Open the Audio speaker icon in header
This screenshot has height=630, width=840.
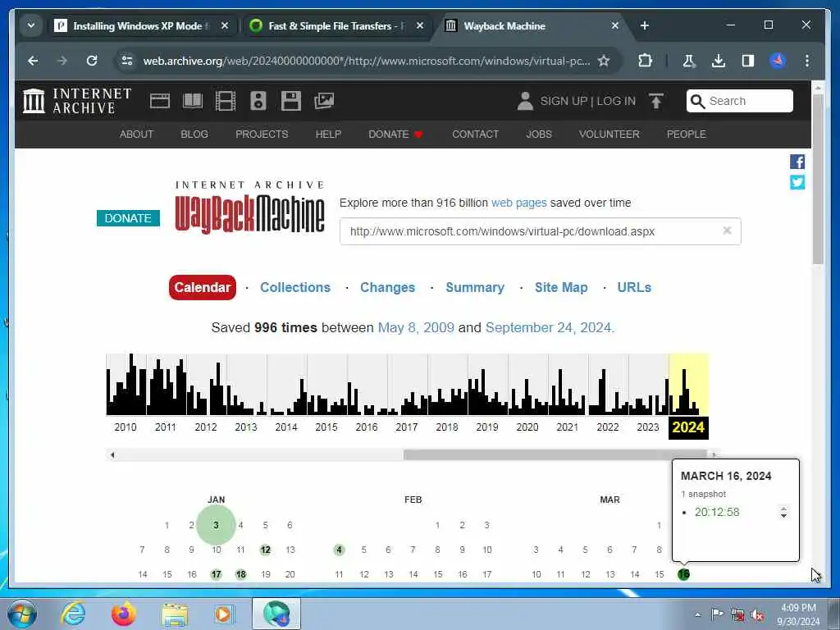click(x=258, y=101)
